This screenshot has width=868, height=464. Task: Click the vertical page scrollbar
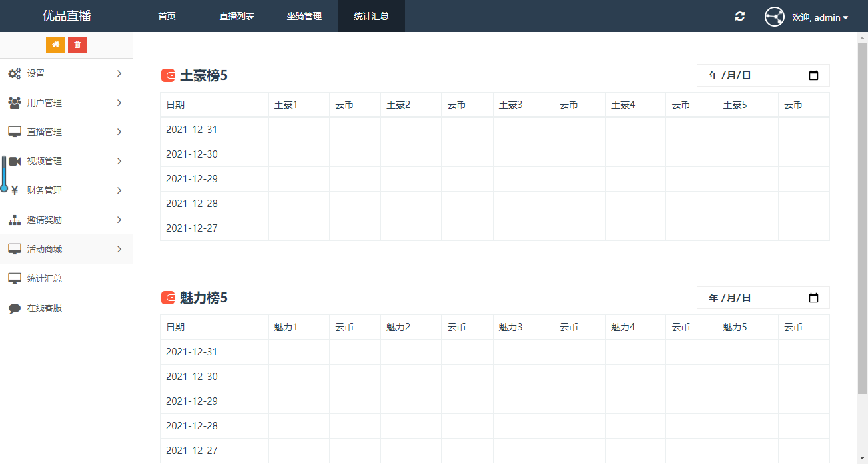[x=862, y=220]
